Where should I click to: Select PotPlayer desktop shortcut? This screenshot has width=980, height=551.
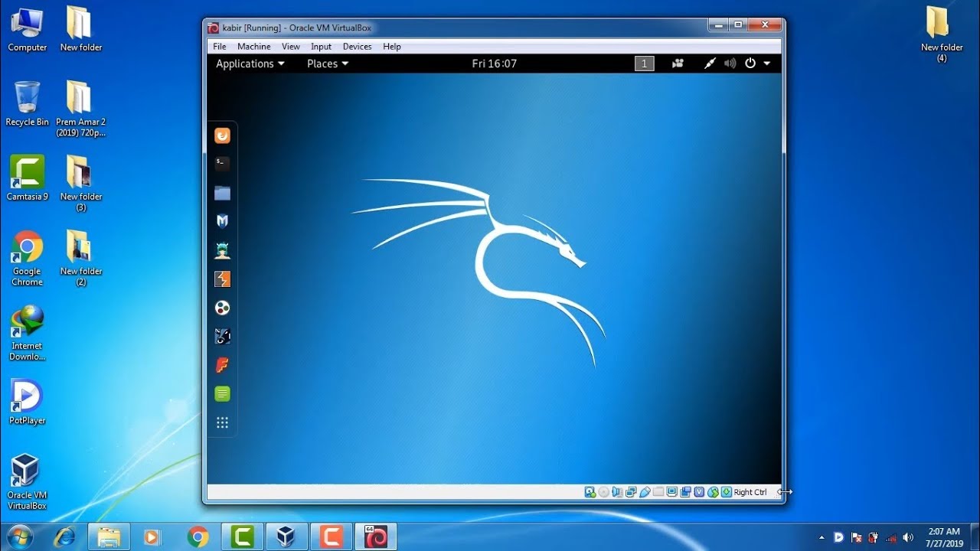point(28,402)
